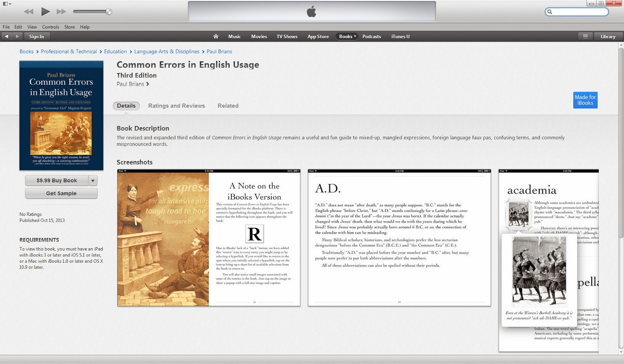The height and width of the screenshot is (364, 624).
Task: Click the Sign In button
Action: [x=37, y=37]
